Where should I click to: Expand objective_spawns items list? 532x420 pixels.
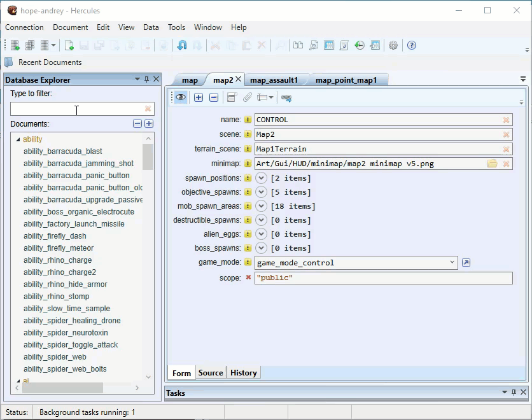point(261,192)
